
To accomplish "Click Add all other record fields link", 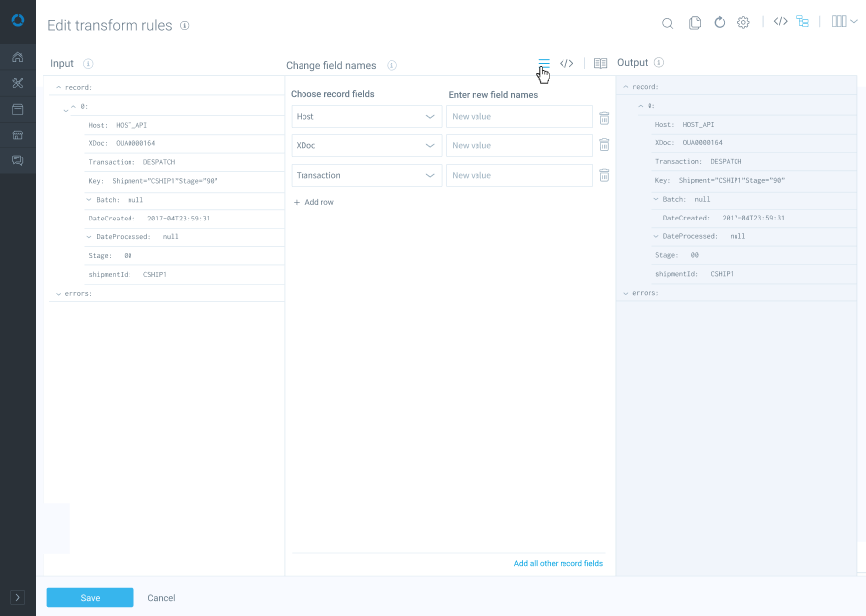I will pos(558,564).
